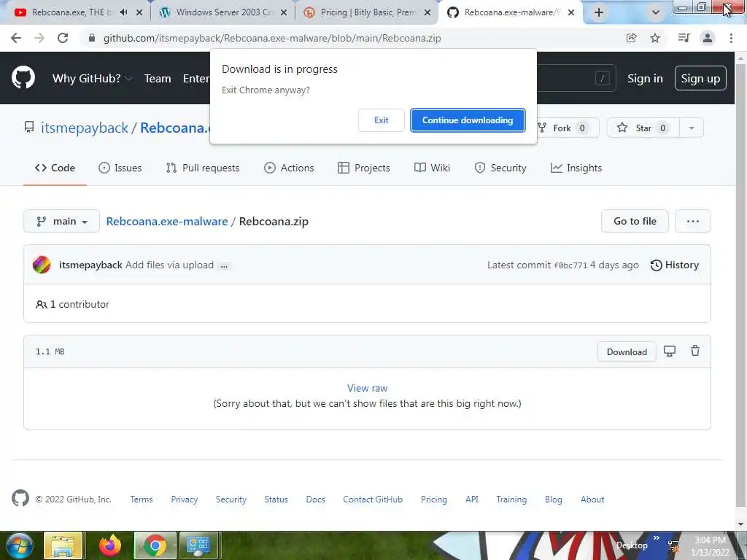Select the Code repository tab
Viewport: 747px width, 560px height.
coord(55,168)
